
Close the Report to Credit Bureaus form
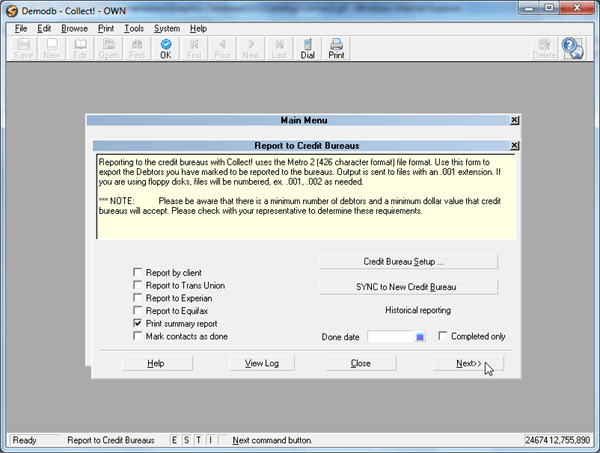pyautogui.click(x=515, y=145)
